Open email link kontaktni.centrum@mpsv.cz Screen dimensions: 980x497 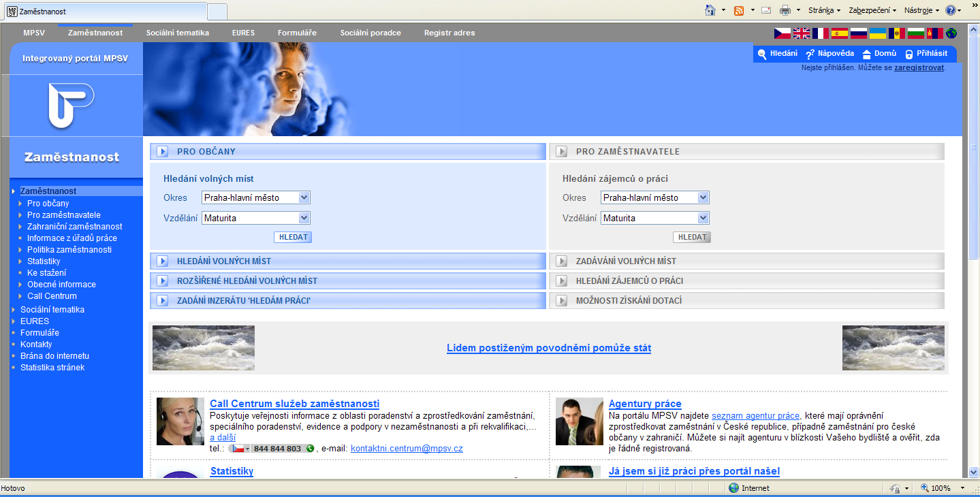pyautogui.click(x=407, y=449)
